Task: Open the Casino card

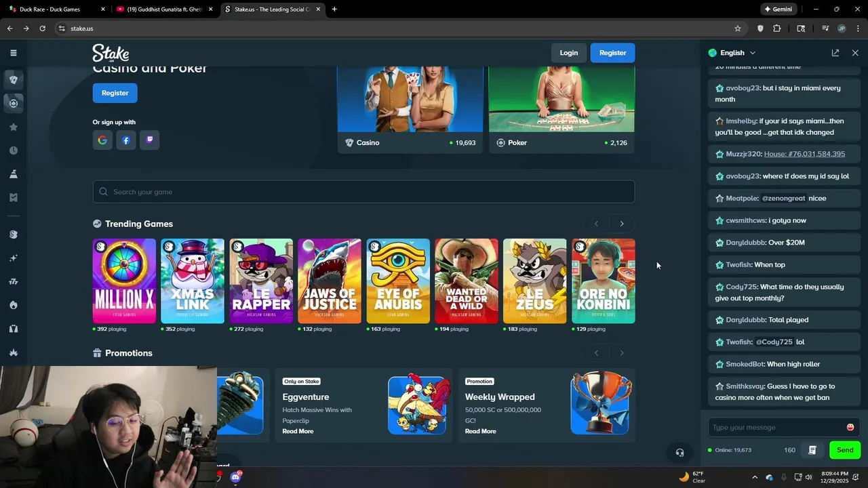Action: 410,110
